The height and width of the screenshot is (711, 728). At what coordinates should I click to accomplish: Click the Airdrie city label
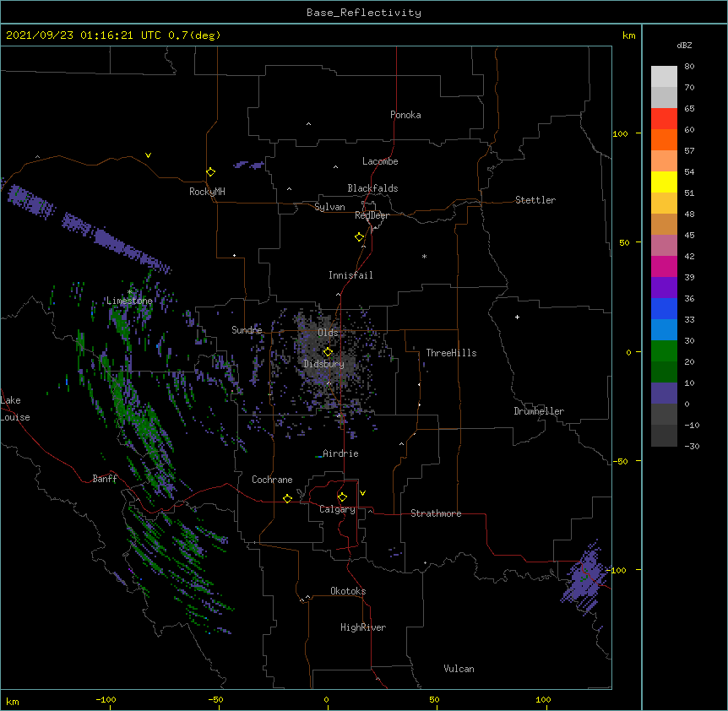[x=340, y=453]
